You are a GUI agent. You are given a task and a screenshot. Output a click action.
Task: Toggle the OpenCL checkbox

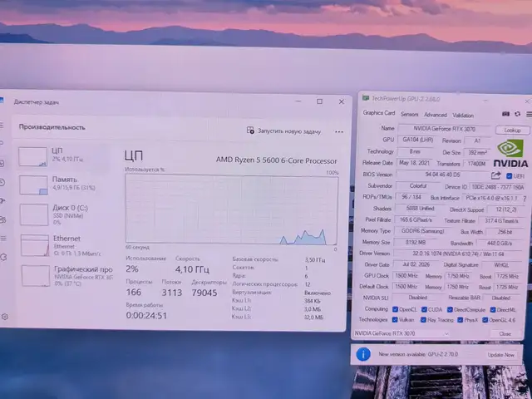click(x=395, y=309)
